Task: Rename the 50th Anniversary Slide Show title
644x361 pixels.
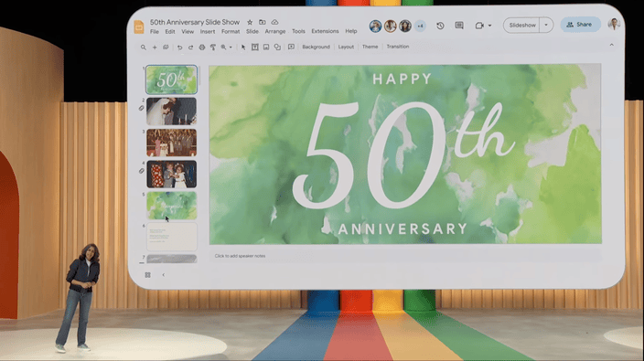Action: (x=195, y=22)
